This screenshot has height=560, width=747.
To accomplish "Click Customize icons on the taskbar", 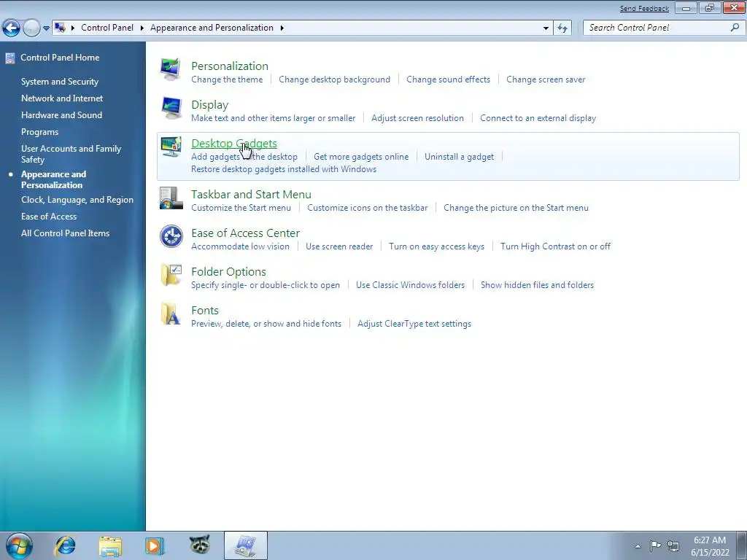I will (368, 208).
